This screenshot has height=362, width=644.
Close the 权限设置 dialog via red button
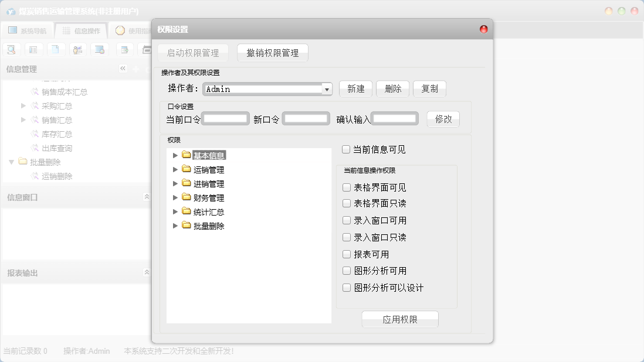click(484, 29)
